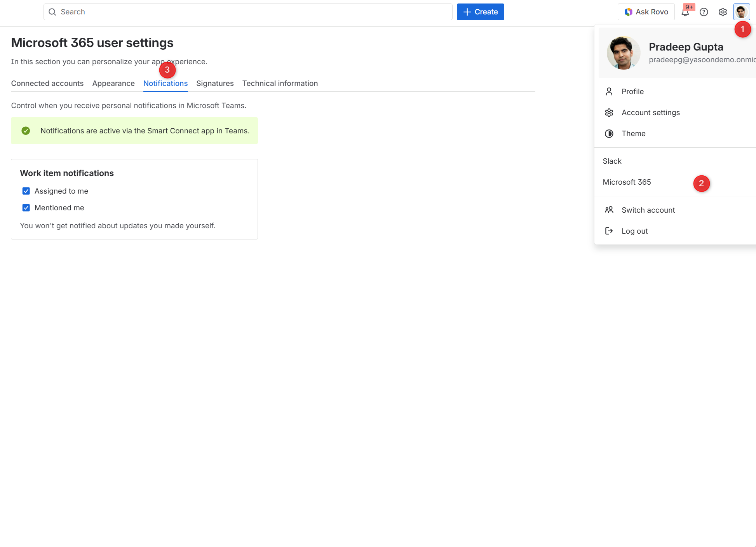Click the 'Control when you receive' description text
Screen dimensions: 756x547
(x=129, y=105)
